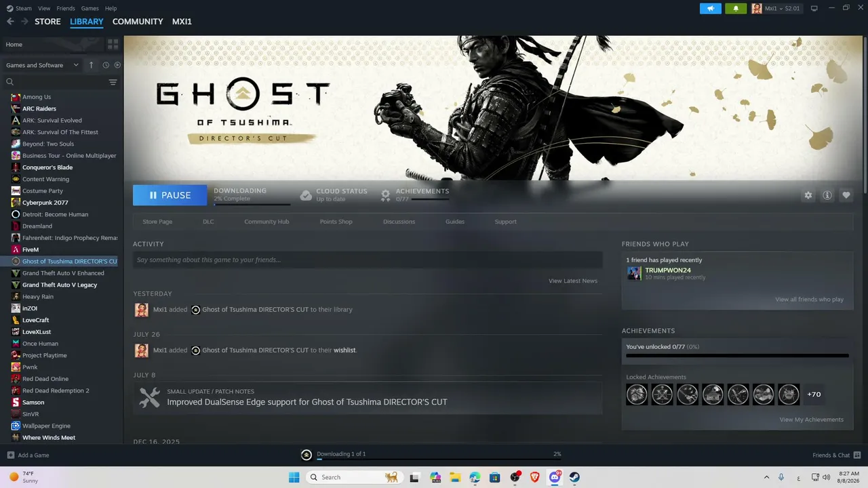The image size is (868, 488).
Task: Enter Big Picture mode via monitor icon
Action: 814,8
